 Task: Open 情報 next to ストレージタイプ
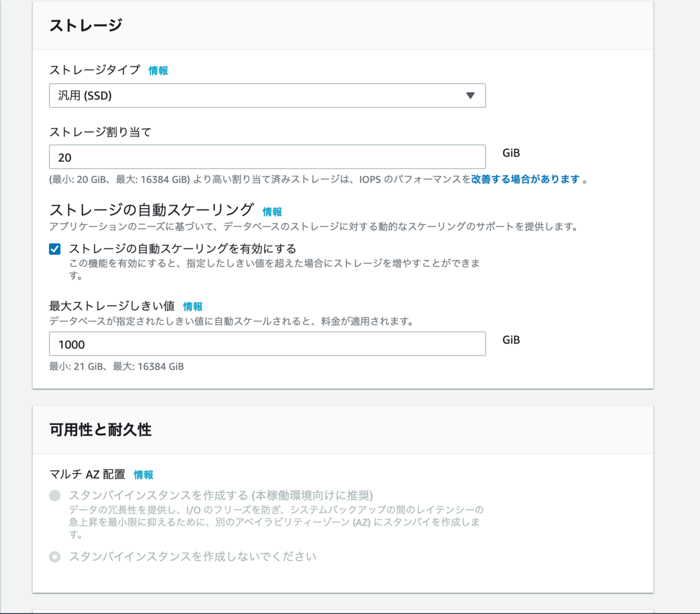(158, 70)
